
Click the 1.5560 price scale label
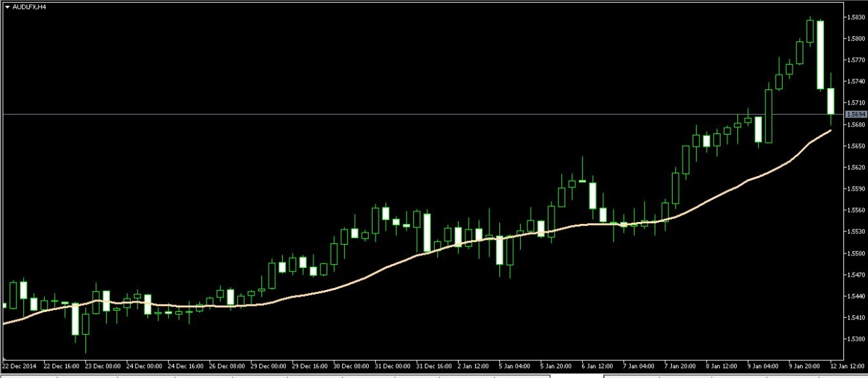pyautogui.click(x=856, y=210)
